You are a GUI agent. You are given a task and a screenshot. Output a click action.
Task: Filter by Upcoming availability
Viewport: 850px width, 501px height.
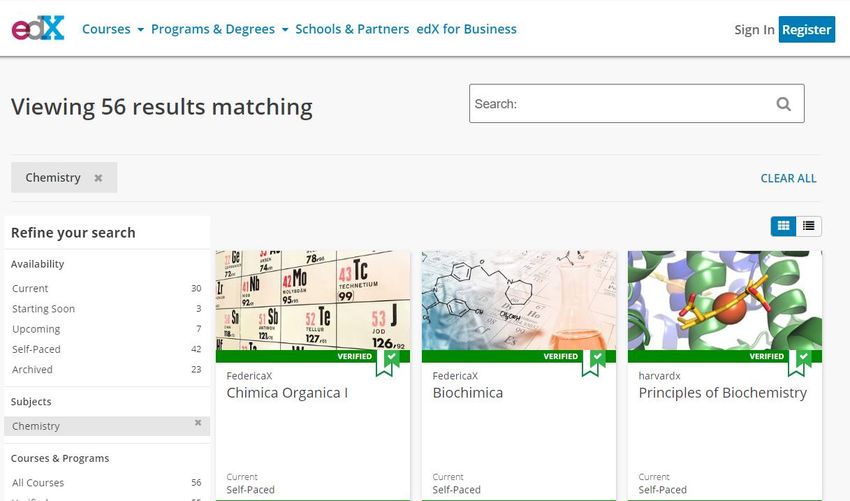pyautogui.click(x=107, y=329)
